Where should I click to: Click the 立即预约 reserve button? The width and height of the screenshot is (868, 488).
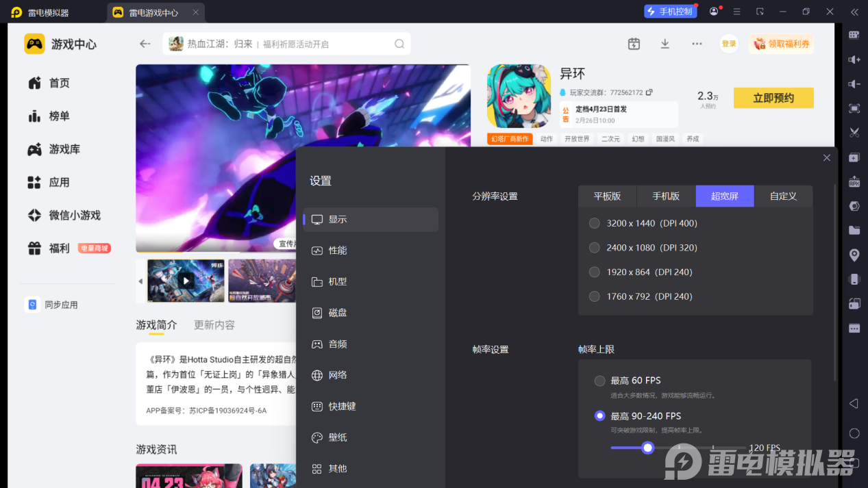click(773, 97)
